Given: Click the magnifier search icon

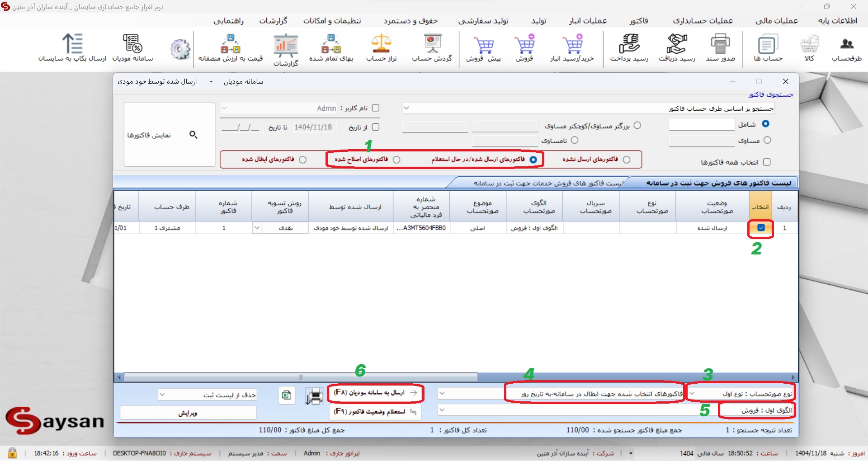Looking at the screenshot, I should (193, 135).
